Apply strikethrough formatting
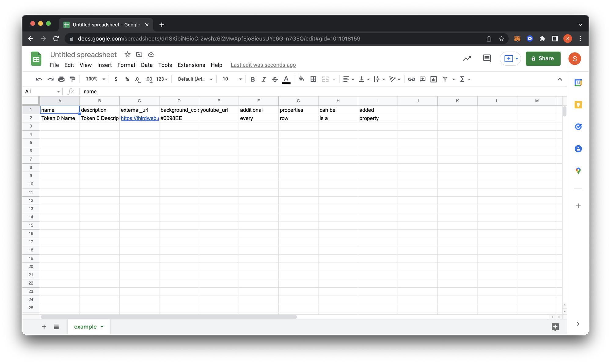The image size is (611, 364). coord(275,79)
